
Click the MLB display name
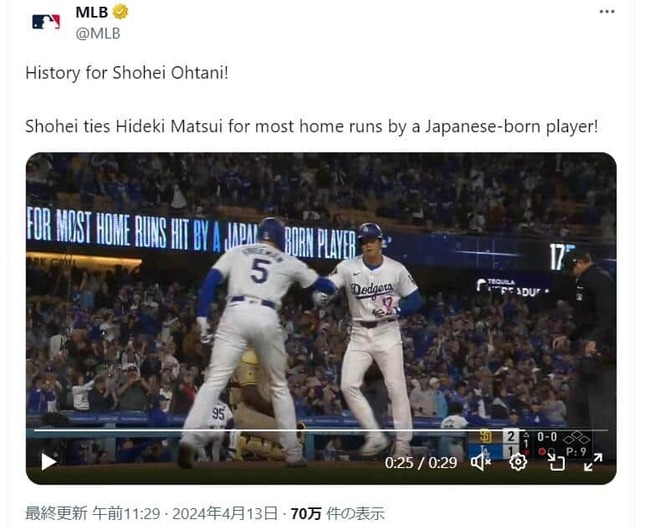91,12
